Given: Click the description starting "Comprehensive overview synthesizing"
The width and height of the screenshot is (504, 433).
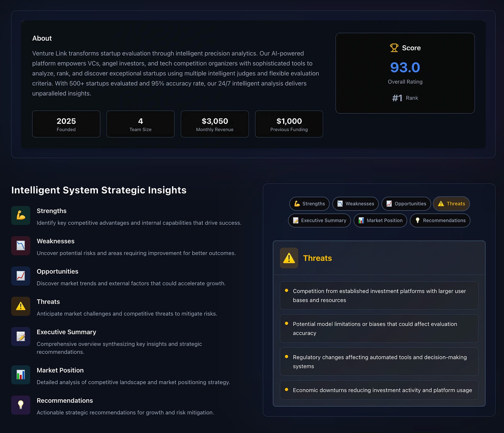Looking at the screenshot, I should 119,348.
